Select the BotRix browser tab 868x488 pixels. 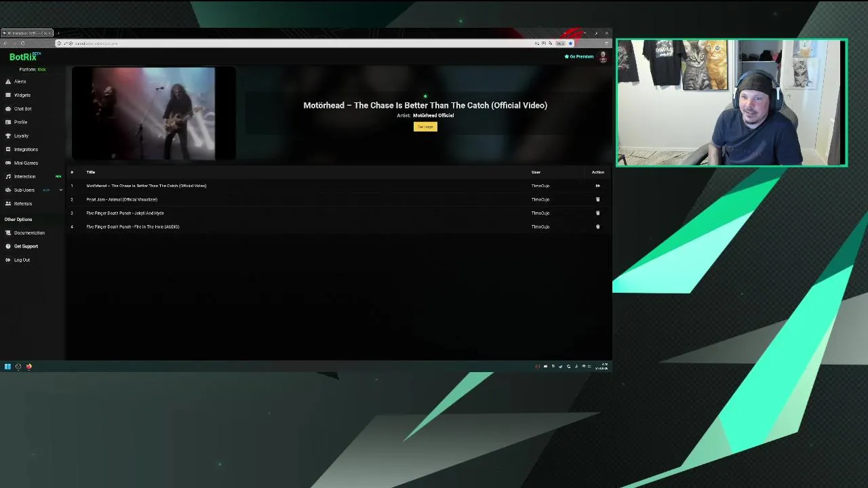[27, 33]
